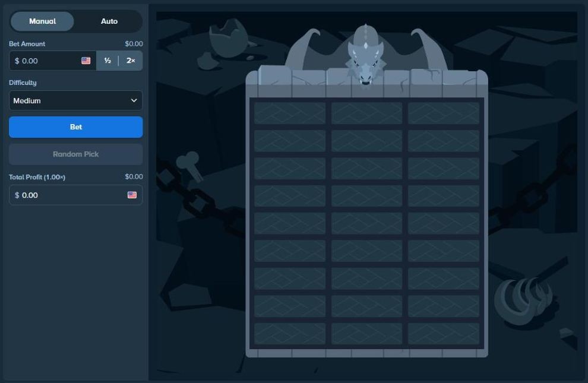Click the Bet Amount label
Viewport: 588px width, 383px height.
(27, 44)
